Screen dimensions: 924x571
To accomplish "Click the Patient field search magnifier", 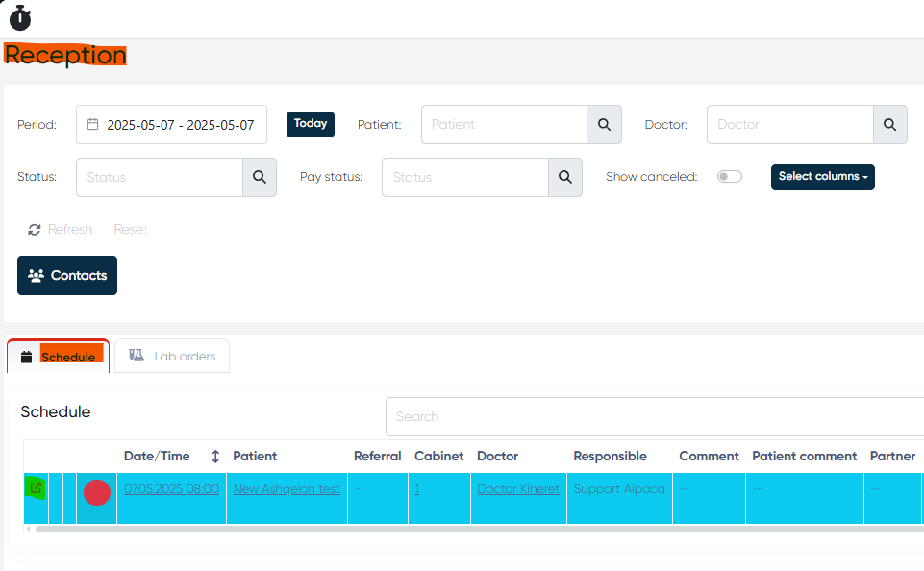I will pos(604,125).
